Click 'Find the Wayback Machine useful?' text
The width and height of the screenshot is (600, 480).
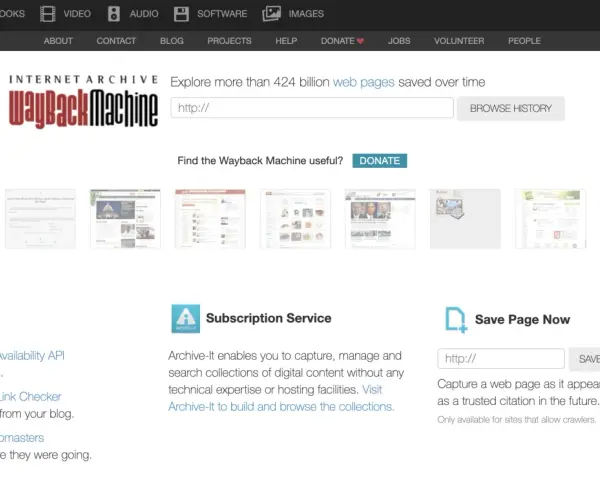(x=260, y=161)
